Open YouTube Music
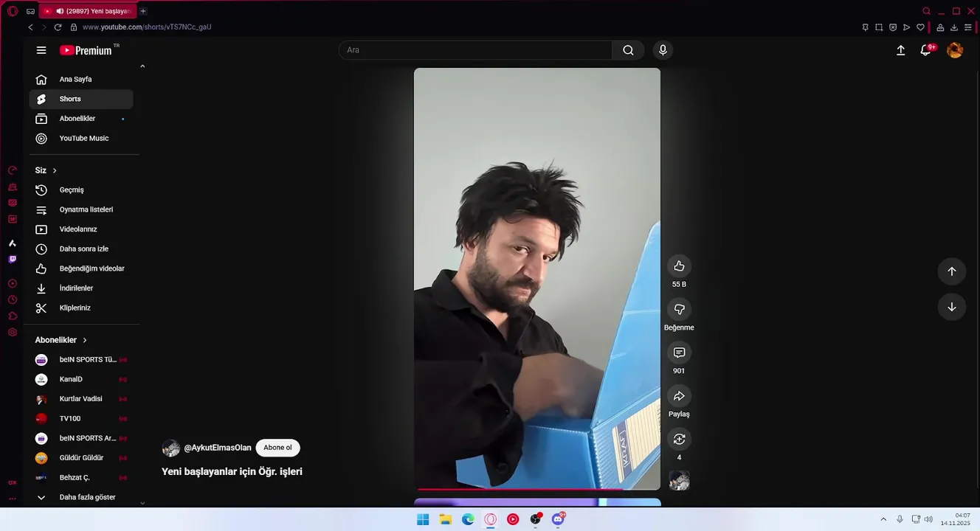Screen dimensions: 980x531 81,138
